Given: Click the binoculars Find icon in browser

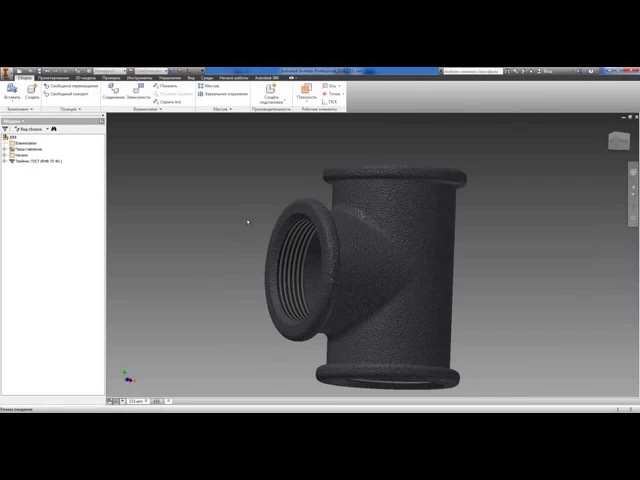Looking at the screenshot, I should [54, 129].
